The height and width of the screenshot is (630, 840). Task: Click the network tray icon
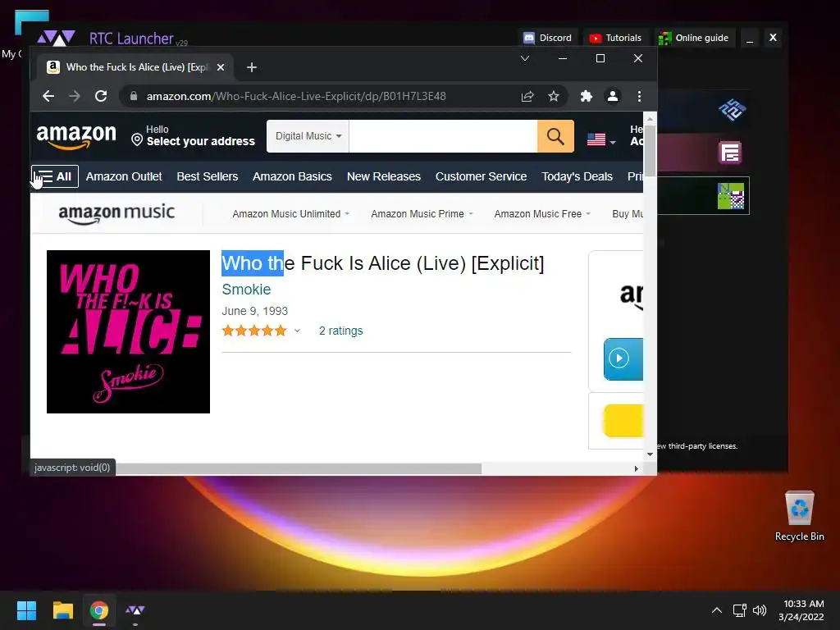[x=740, y=610]
